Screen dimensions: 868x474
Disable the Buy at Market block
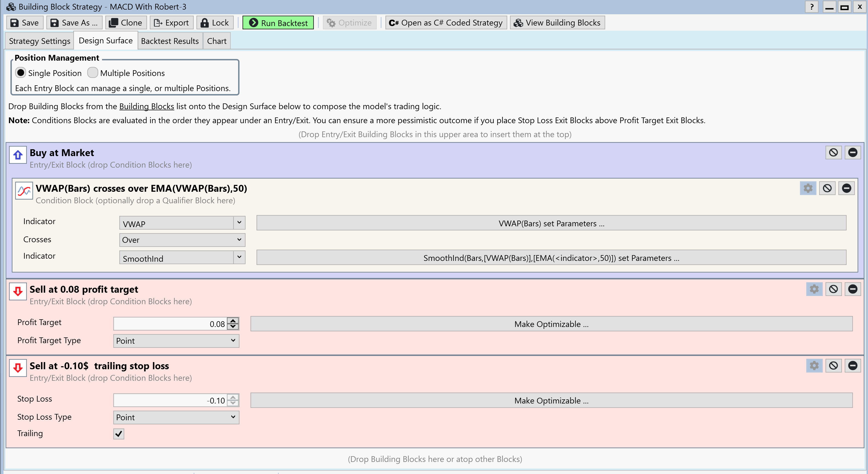point(833,153)
